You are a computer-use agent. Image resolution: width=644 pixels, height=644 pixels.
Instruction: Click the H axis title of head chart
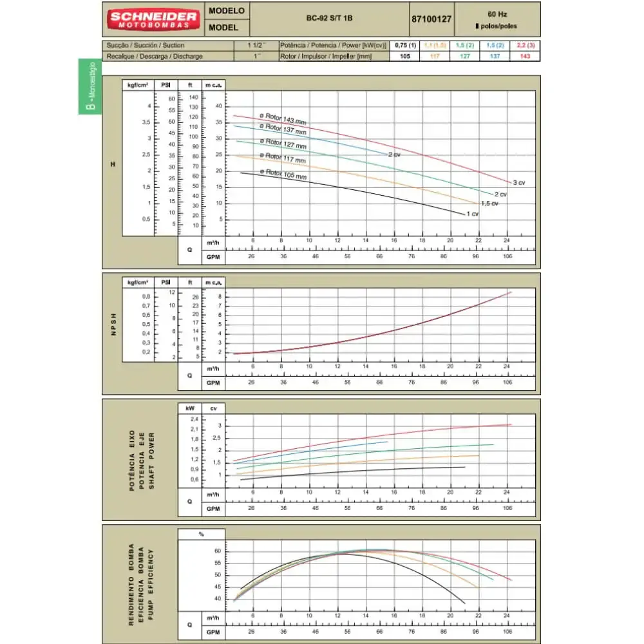[113, 164]
